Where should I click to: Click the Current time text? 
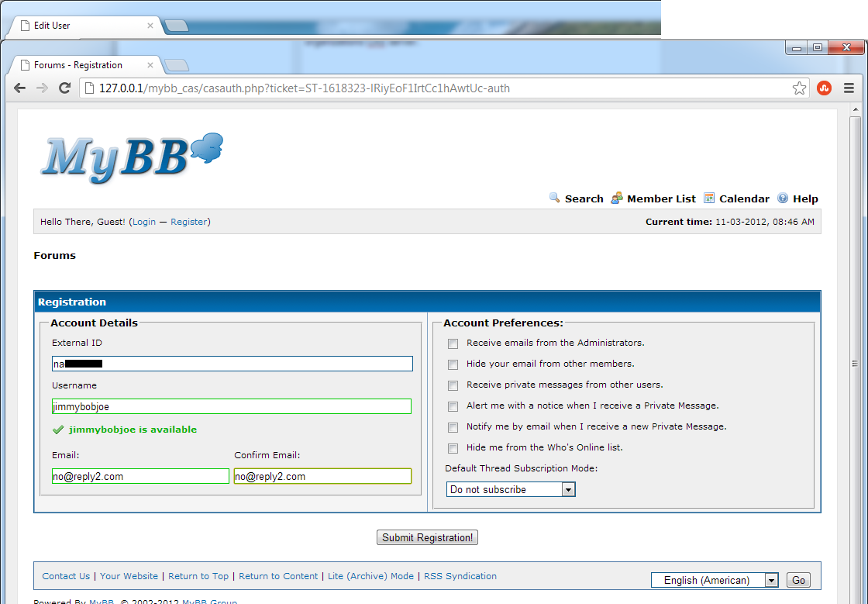coord(729,222)
